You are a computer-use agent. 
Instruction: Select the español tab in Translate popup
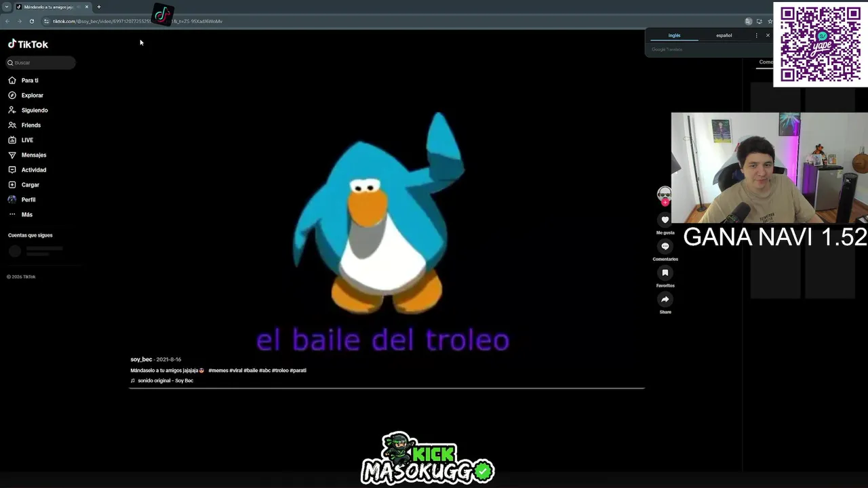coord(724,35)
